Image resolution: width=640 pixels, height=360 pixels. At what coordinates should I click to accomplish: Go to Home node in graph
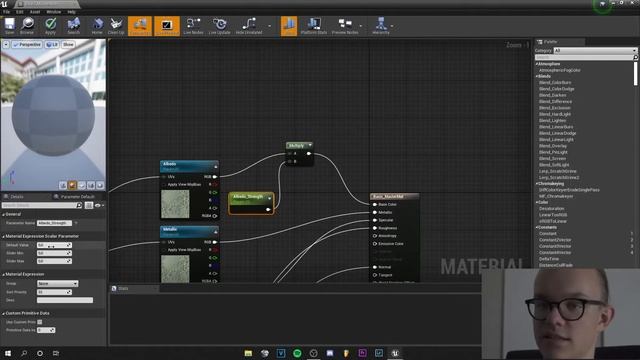click(97, 26)
